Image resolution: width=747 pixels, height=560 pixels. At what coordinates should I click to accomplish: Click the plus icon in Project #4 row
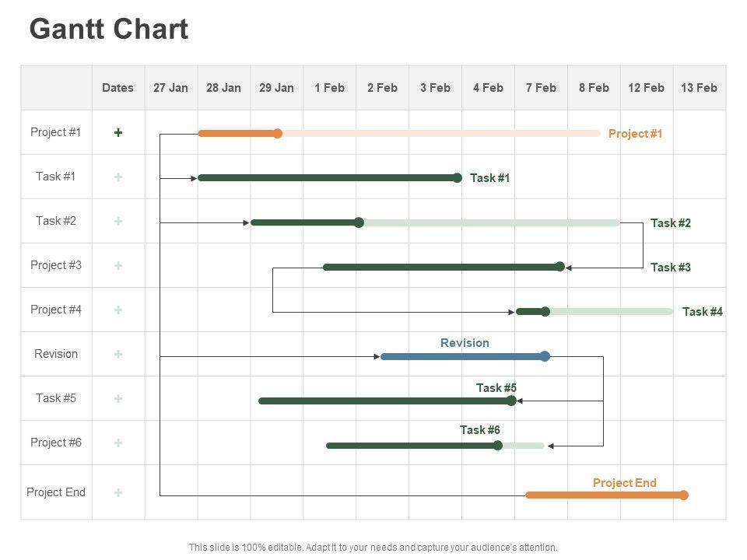118,310
